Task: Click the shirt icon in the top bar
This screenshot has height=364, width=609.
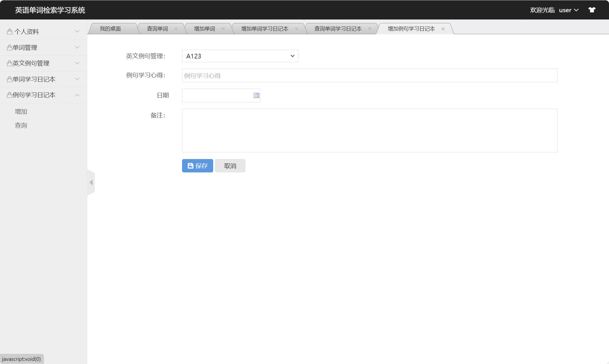Action: [x=592, y=10]
